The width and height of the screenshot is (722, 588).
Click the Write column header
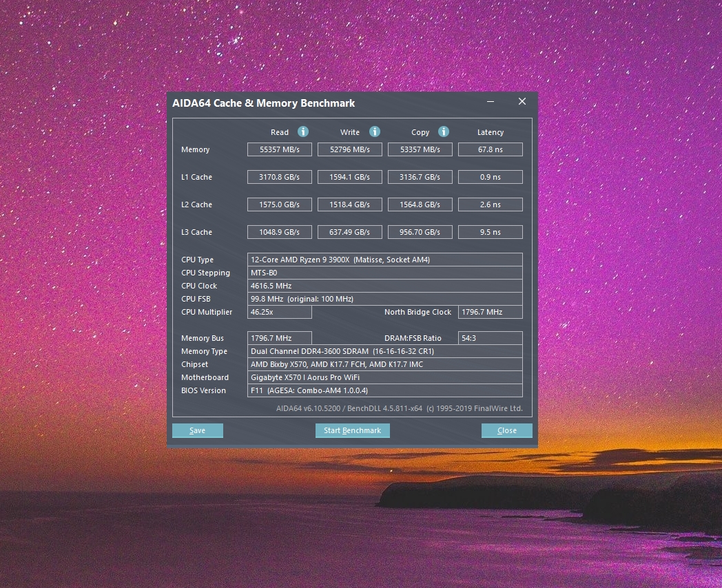coord(350,132)
